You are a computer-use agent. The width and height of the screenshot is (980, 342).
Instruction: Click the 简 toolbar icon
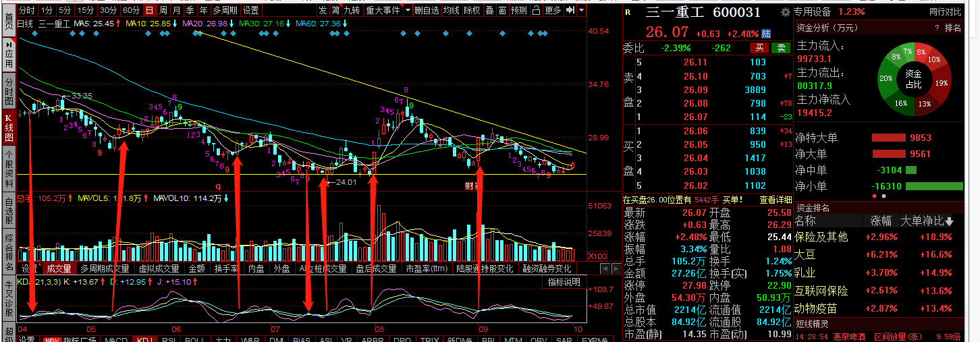(x=336, y=10)
